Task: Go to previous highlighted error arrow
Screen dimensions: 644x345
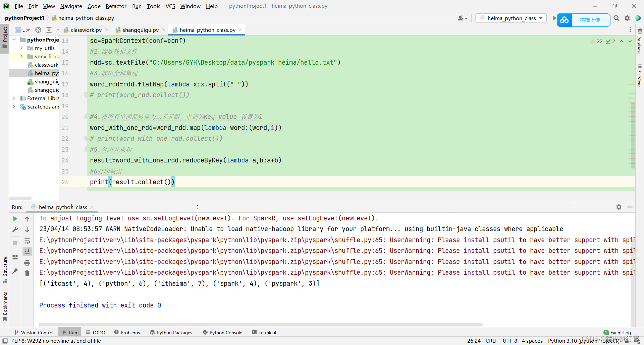Action: pyautogui.click(x=622, y=41)
